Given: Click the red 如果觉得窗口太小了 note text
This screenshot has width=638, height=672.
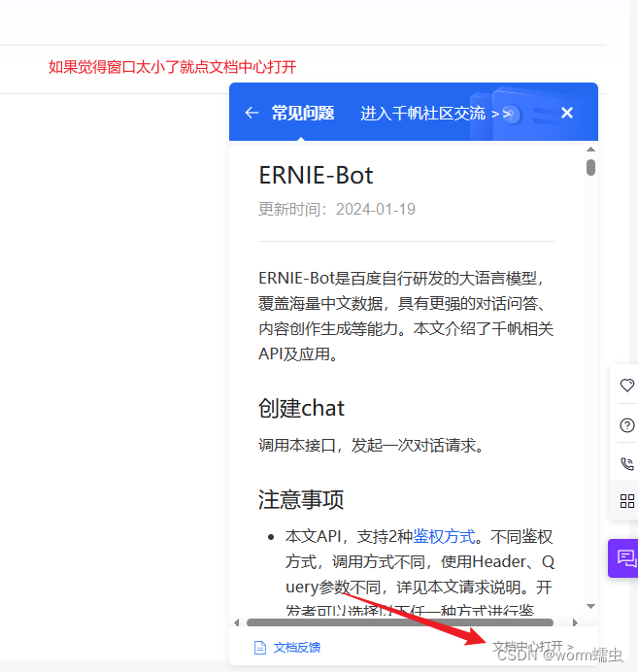Looking at the screenshot, I should click(x=172, y=67).
